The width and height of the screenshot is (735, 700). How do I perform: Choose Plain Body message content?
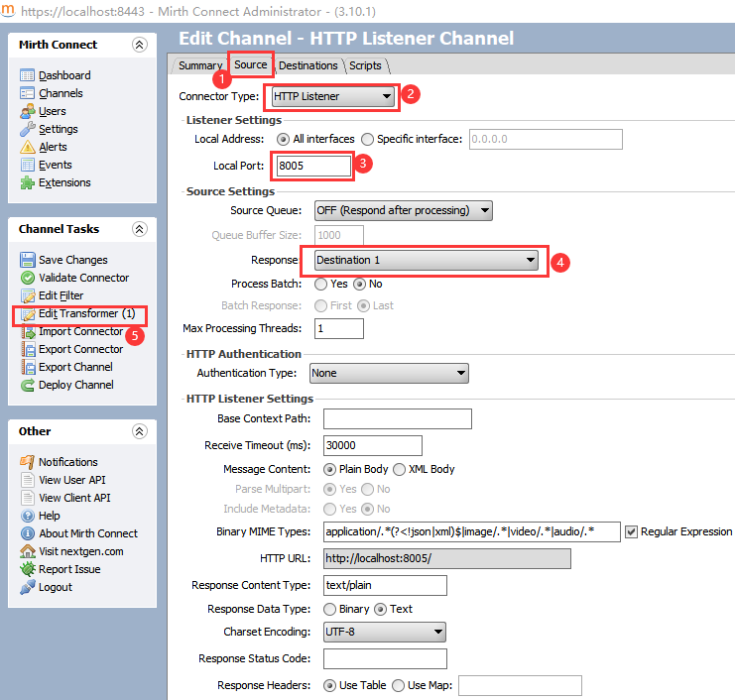(x=329, y=470)
